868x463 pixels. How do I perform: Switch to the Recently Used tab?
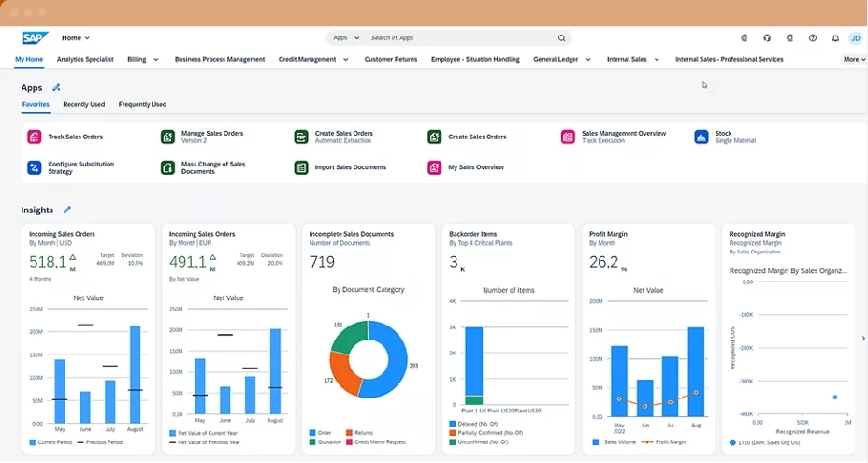[x=83, y=105]
